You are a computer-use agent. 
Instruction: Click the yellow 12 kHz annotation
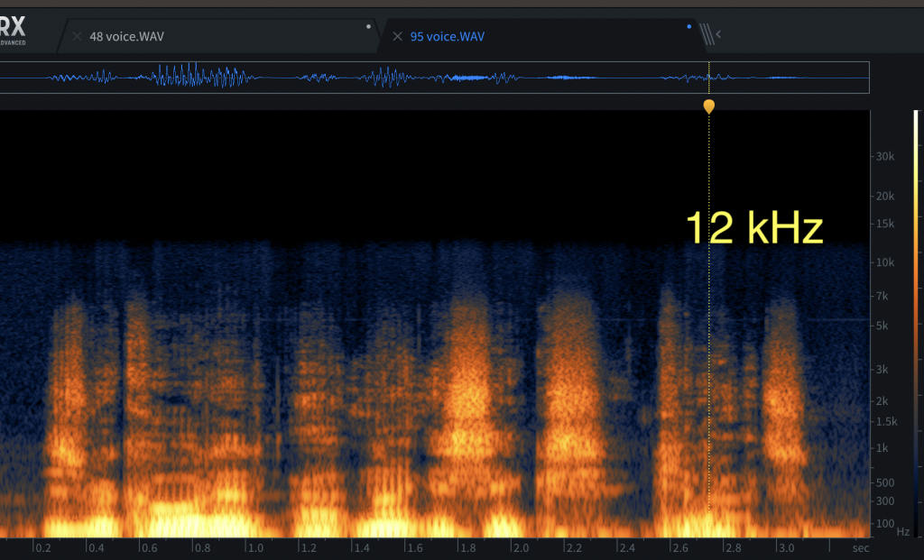click(754, 228)
